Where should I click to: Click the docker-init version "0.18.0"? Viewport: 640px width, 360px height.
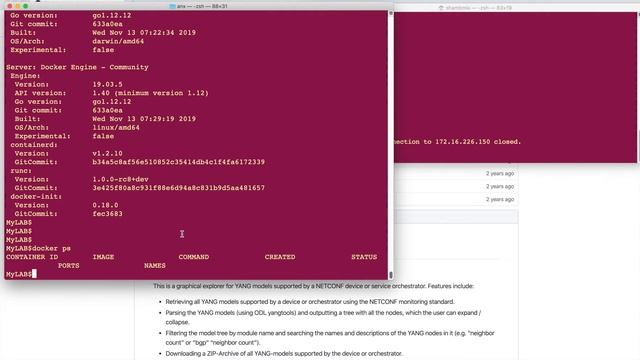tap(105, 205)
